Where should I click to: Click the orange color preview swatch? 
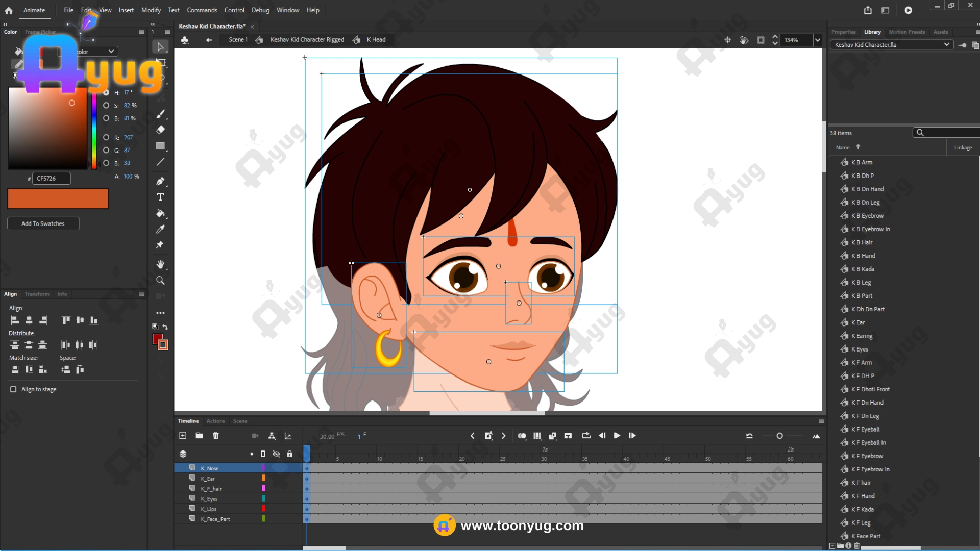58,199
